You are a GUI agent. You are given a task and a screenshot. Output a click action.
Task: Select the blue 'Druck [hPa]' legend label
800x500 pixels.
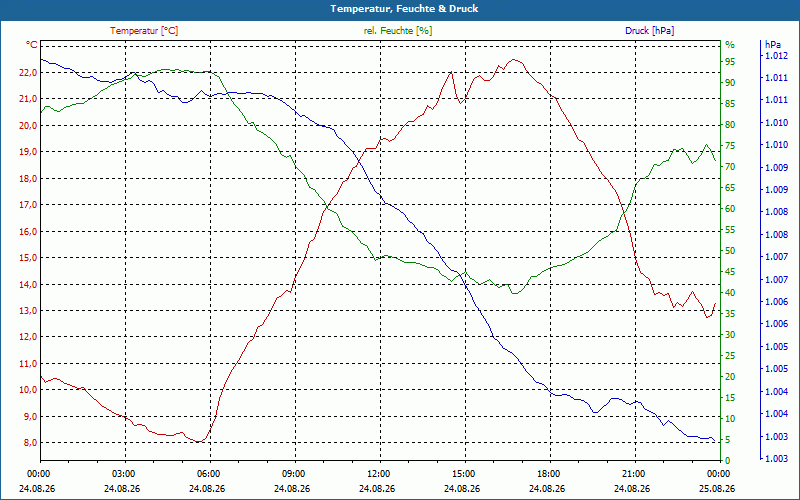click(649, 31)
